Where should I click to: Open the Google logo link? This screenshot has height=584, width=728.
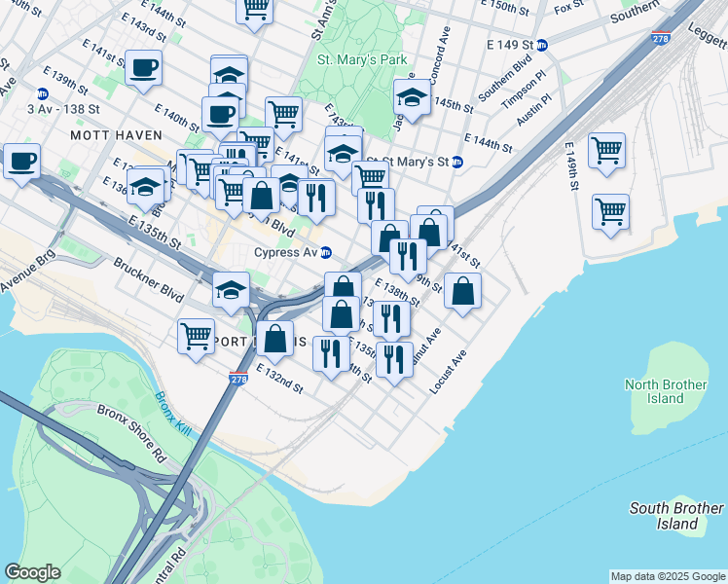[32, 572]
